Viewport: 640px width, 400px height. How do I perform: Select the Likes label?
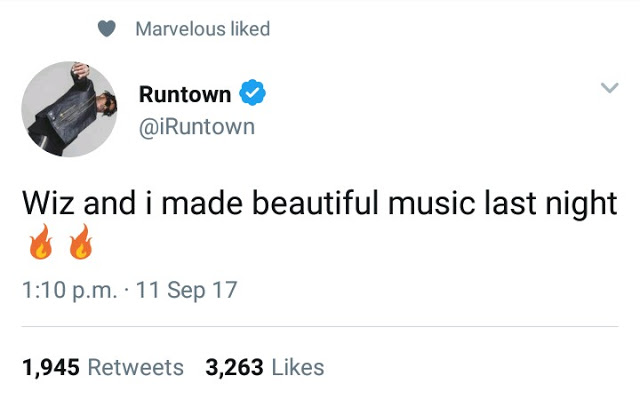[297, 367]
